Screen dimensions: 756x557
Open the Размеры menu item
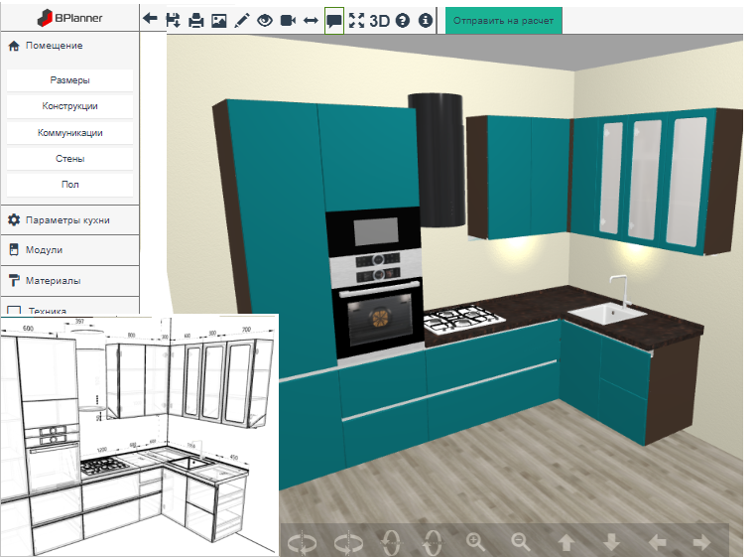(69, 80)
